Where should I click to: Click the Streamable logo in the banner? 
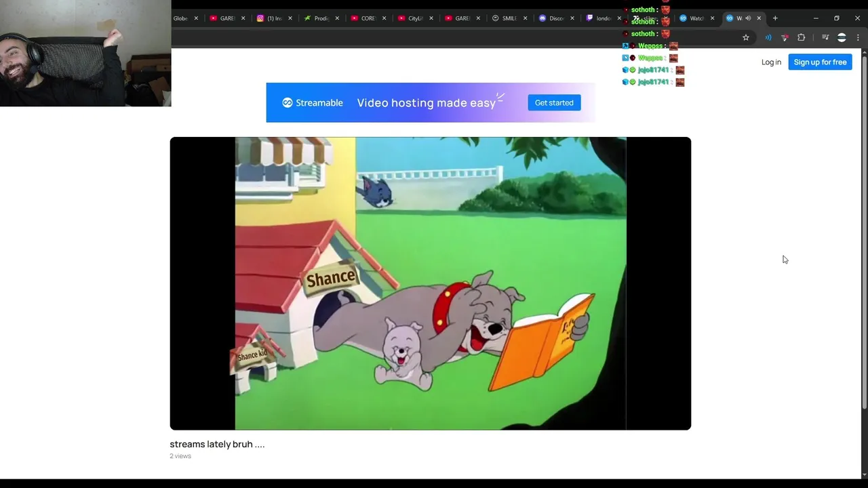pyautogui.click(x=313, y=103)
